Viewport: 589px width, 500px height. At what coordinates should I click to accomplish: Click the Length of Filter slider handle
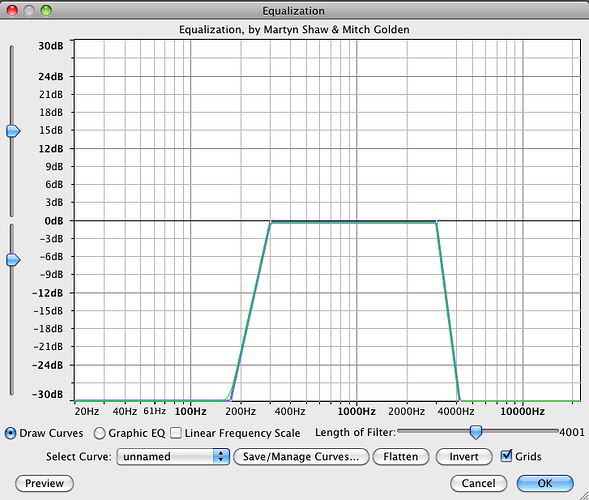pyautogui.click(x=476, y=432)
